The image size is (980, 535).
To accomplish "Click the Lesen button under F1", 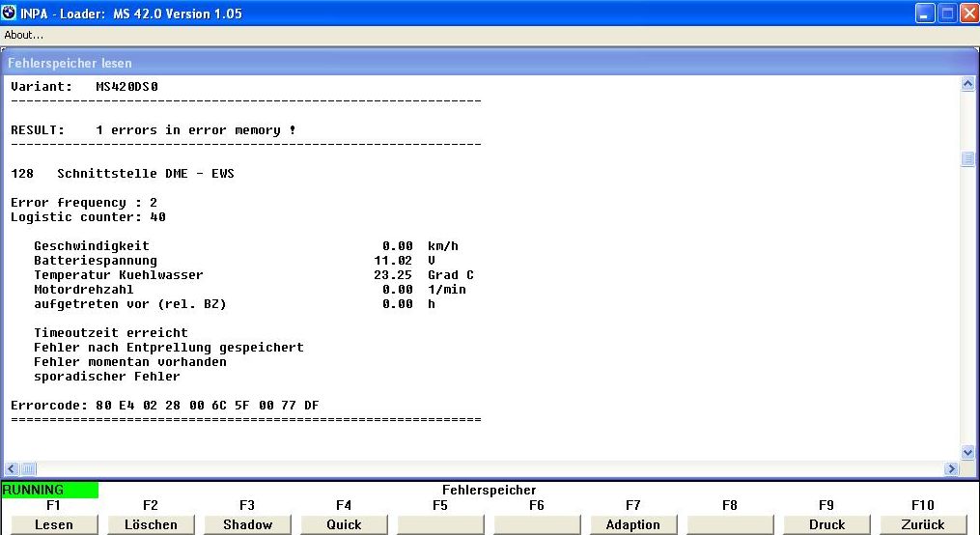I will click(x=54, y=524).
